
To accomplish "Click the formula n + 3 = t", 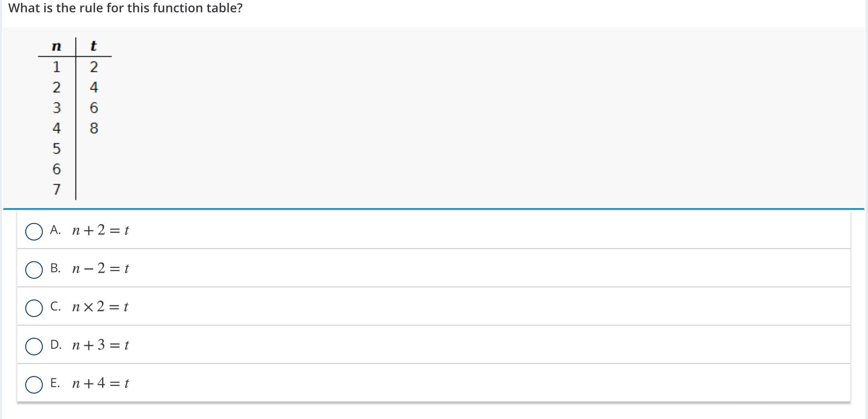I will (x=100, y=345).
